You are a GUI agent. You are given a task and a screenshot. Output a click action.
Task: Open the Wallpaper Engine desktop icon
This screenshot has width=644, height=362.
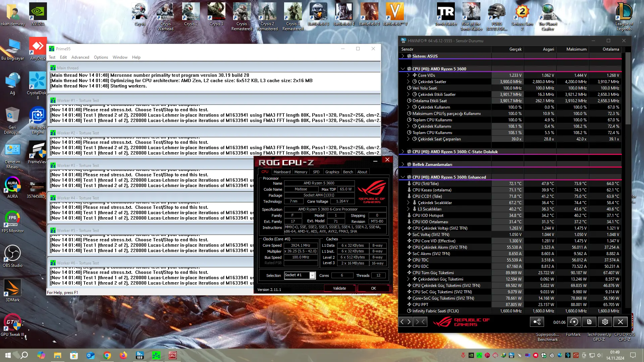[38, 120]
